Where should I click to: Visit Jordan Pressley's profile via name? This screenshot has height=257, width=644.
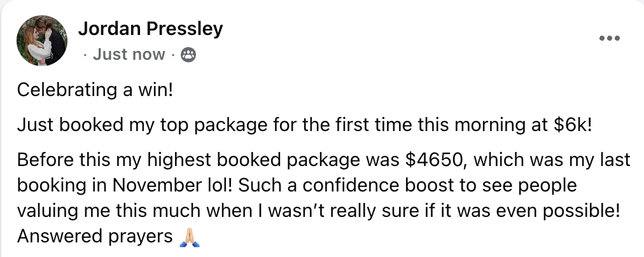tap(150, 29)
